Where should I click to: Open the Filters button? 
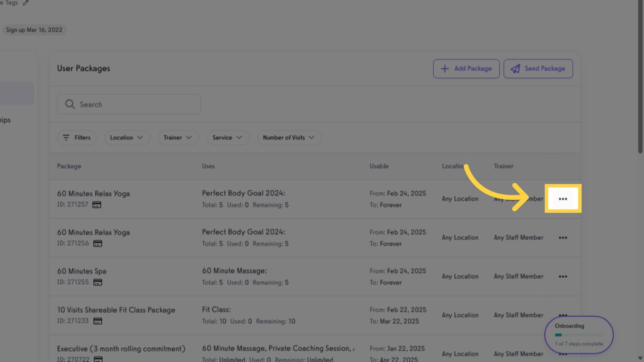[77, 138]
